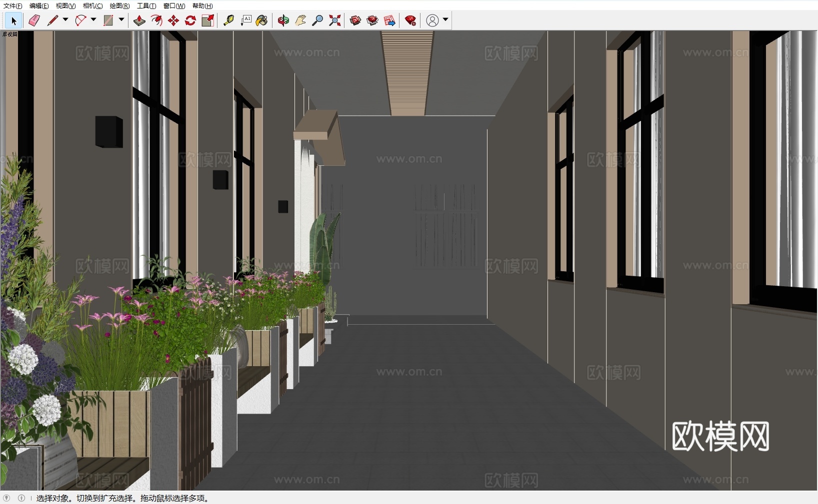The width and height of the screenshot is (818, 504).
Task: Choose the Zoom magnifier tool
Action: (x=317, y=20)
